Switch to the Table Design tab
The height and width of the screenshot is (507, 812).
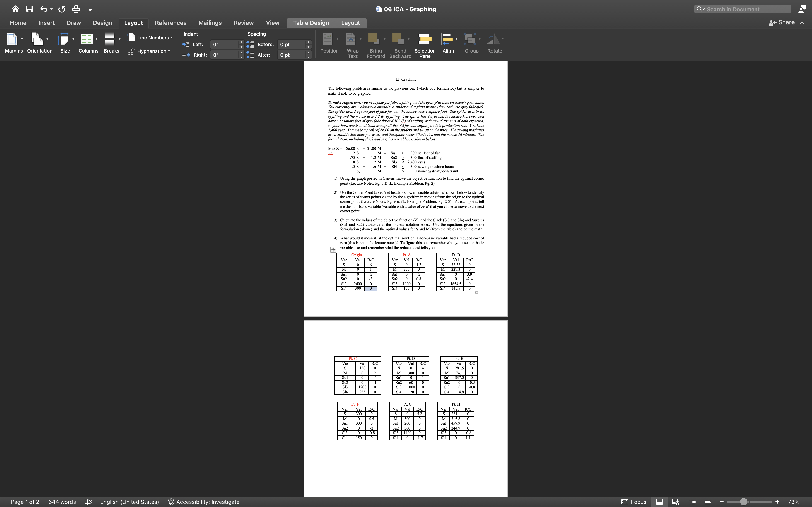tap(310, 22)
